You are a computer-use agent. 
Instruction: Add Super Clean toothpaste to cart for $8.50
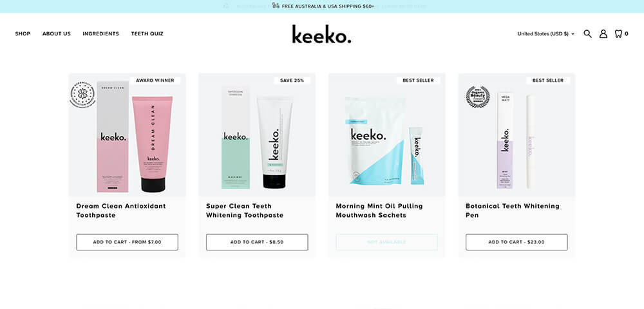pyautogui.click(x=257, y=242)
